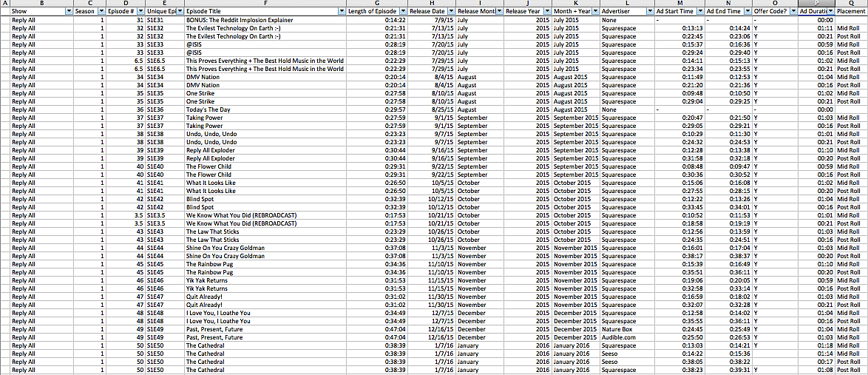Select ad start time 0:24:45 cell

coord(679,329)
